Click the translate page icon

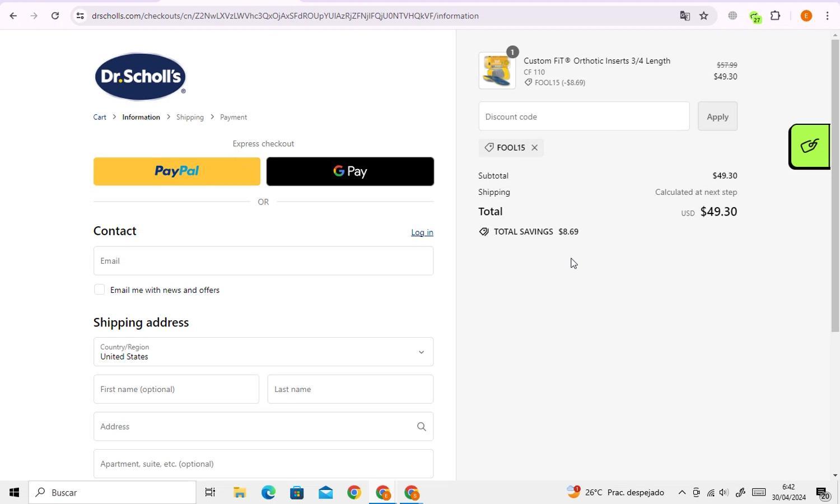tap(684, 16)
